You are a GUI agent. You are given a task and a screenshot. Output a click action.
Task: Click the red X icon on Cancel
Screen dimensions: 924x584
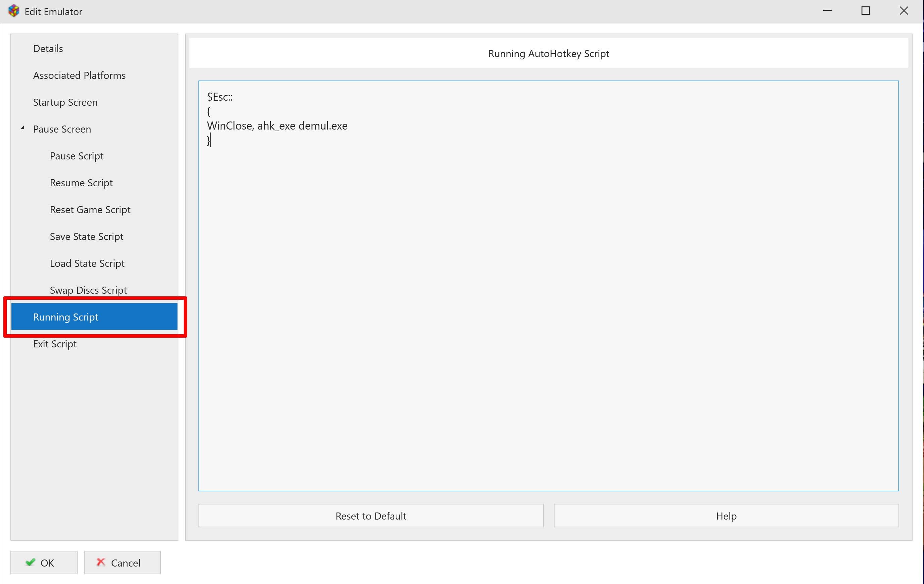click(101, 562)
